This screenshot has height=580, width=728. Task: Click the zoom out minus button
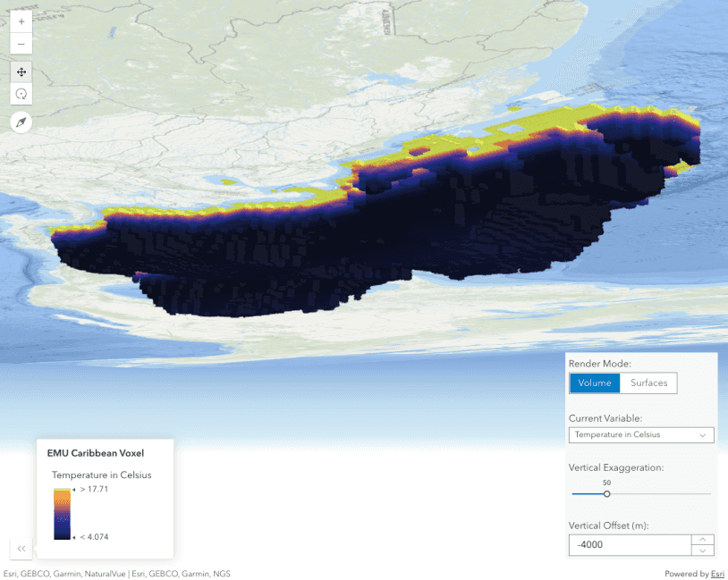tap(21, 44)
